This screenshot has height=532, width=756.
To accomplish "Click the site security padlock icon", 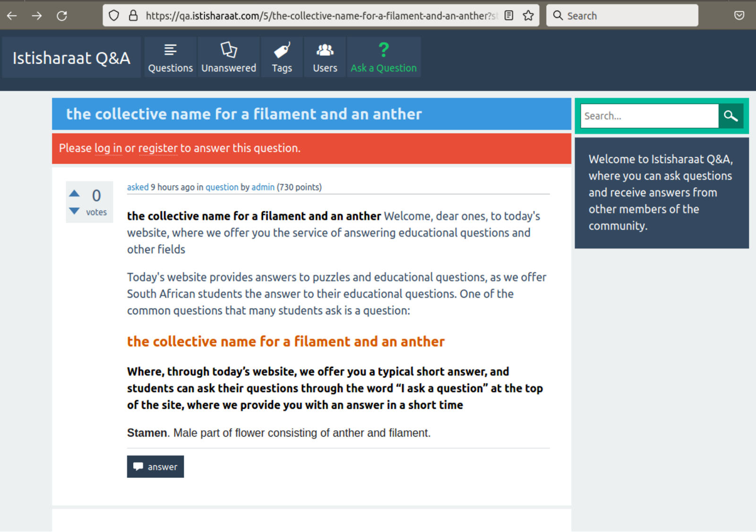I will coord(133,16).
